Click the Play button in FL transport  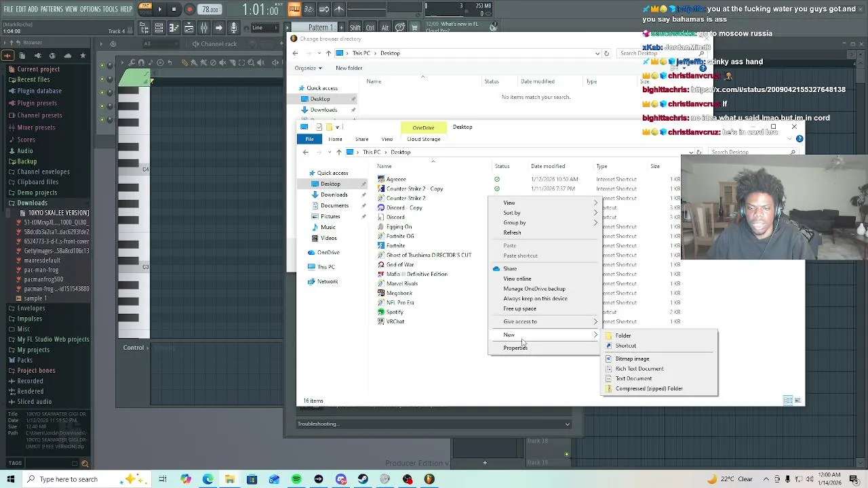pyautogui.click(x=159, y=9)
